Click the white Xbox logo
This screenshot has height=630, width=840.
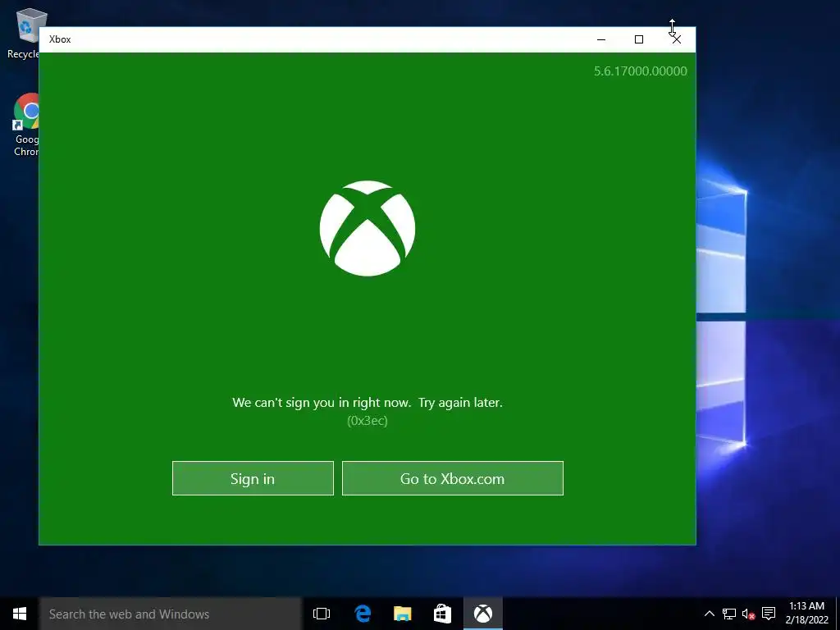tap(367, 228)
